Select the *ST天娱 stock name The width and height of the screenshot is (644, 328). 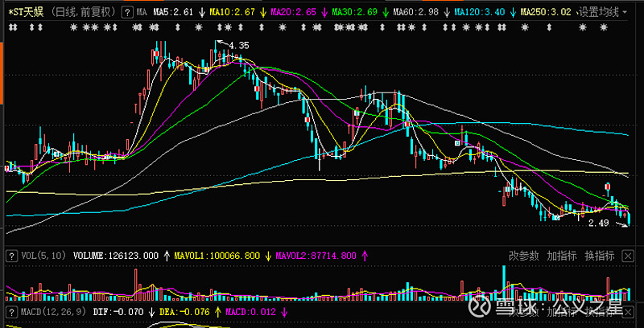click(x=27, y=12)
